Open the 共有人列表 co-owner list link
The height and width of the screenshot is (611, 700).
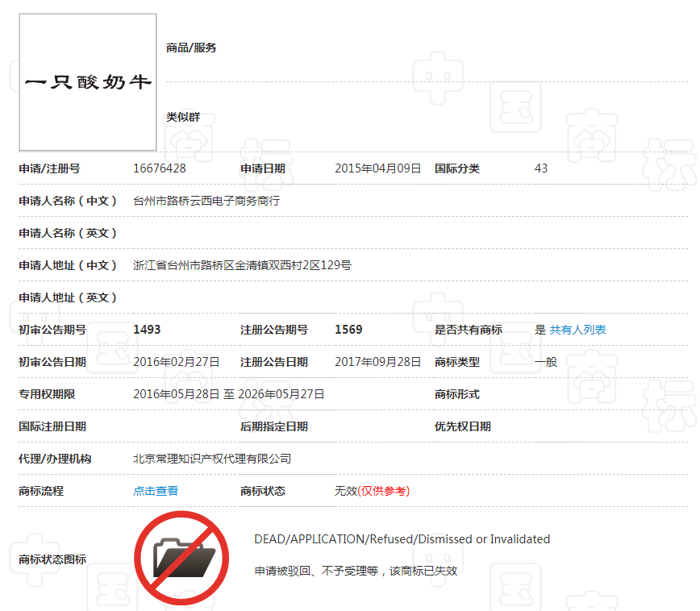click(577, 330)
